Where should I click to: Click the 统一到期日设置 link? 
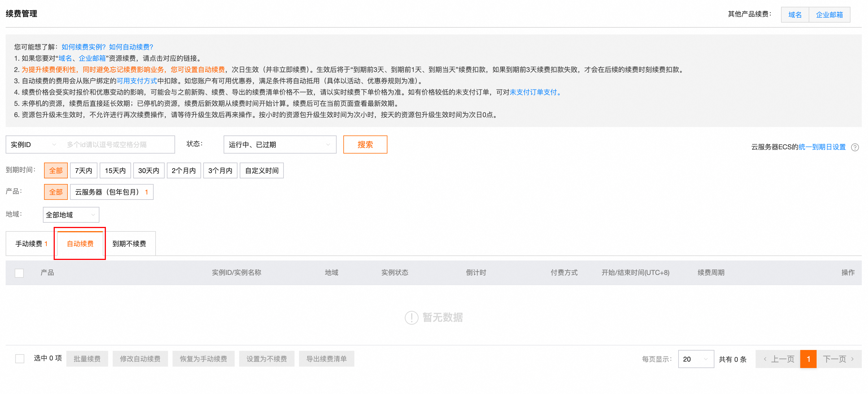(x=822, y=147)
